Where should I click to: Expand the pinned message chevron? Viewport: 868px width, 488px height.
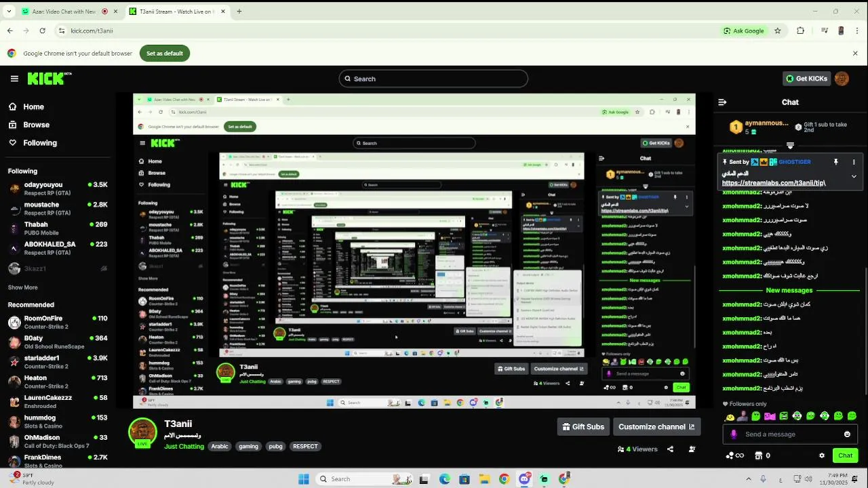tap(854, 176)
